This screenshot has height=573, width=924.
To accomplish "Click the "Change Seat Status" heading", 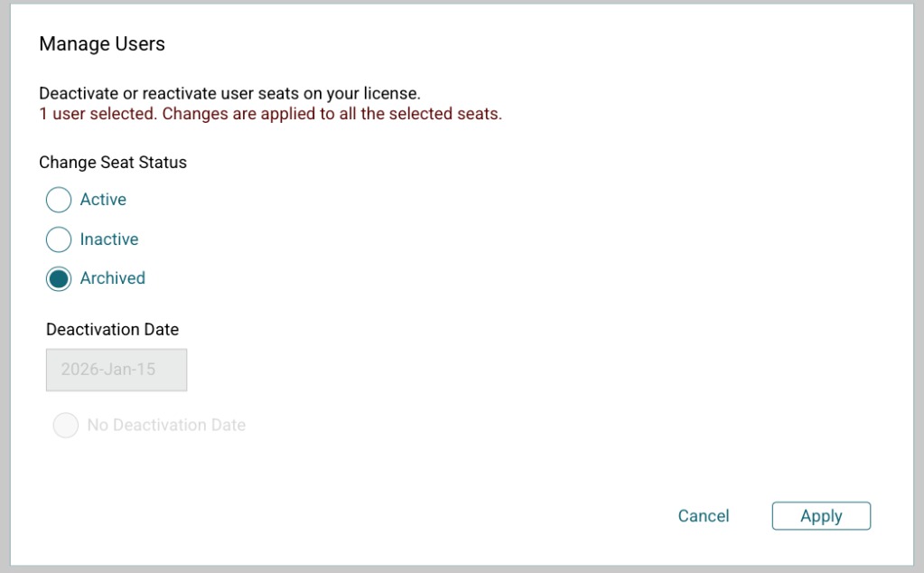I will [x=113, y=163].
